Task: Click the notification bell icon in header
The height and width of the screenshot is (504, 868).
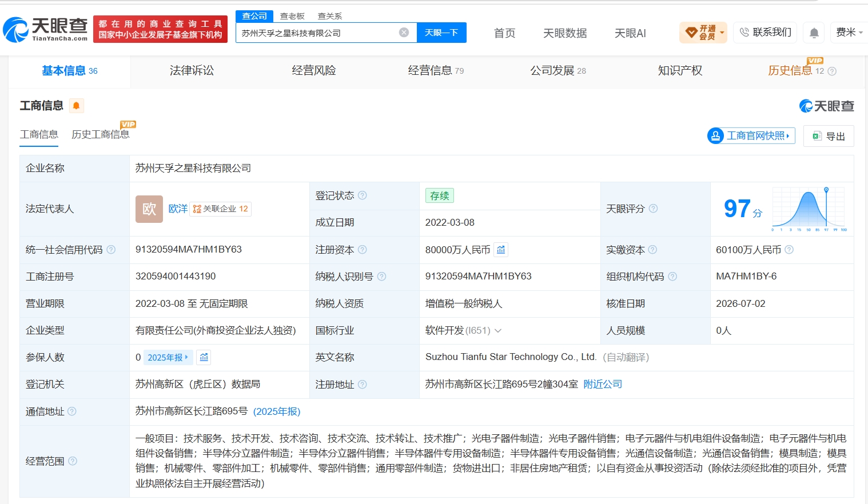Action: pos(814,33)
